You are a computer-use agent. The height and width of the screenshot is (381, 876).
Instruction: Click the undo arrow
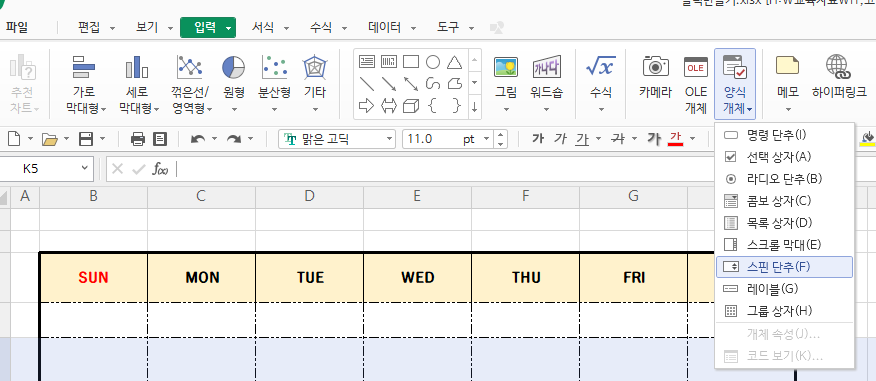click(x=197, y=139)
